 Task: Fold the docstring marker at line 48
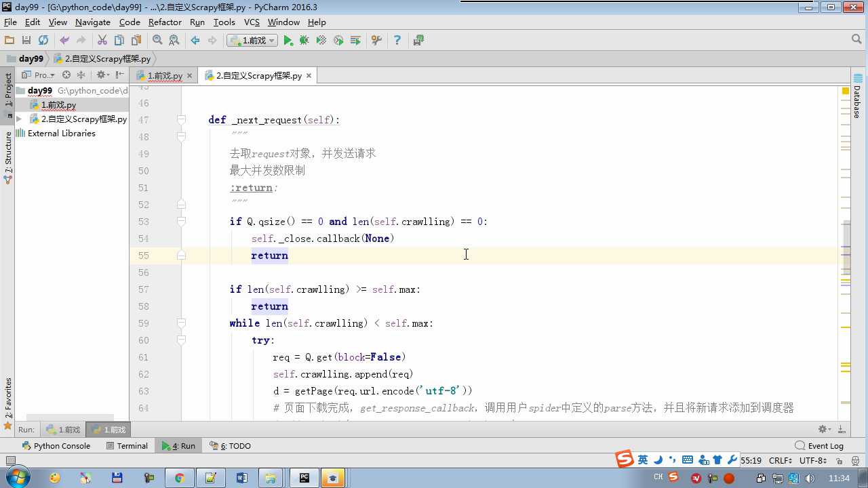tap(181, 137)
